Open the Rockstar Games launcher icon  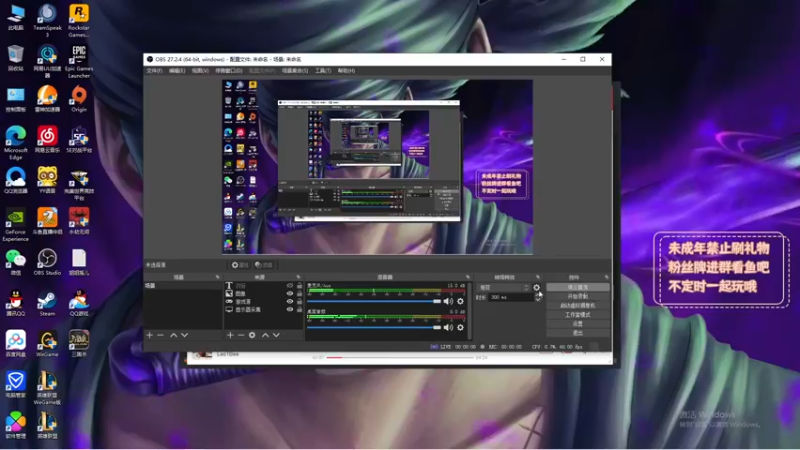pyautogui.click(x=79, y=20)
